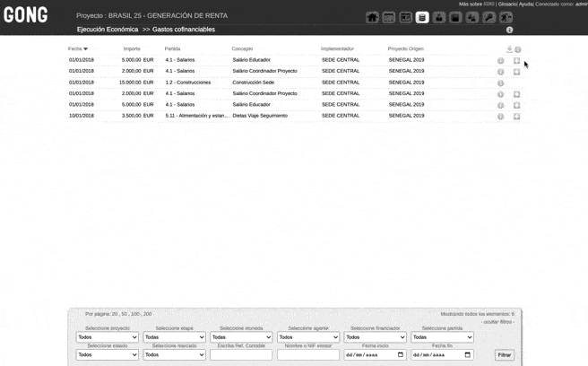
Task: Go to the home icon in toolbar
Action: pyautogui.click(x=372, y=17)
